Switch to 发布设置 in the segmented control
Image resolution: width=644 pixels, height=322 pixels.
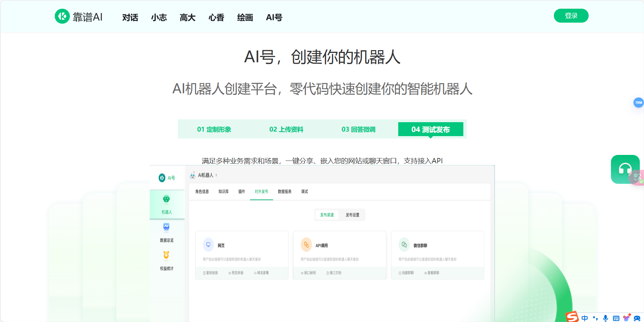[x=352, y=215]
